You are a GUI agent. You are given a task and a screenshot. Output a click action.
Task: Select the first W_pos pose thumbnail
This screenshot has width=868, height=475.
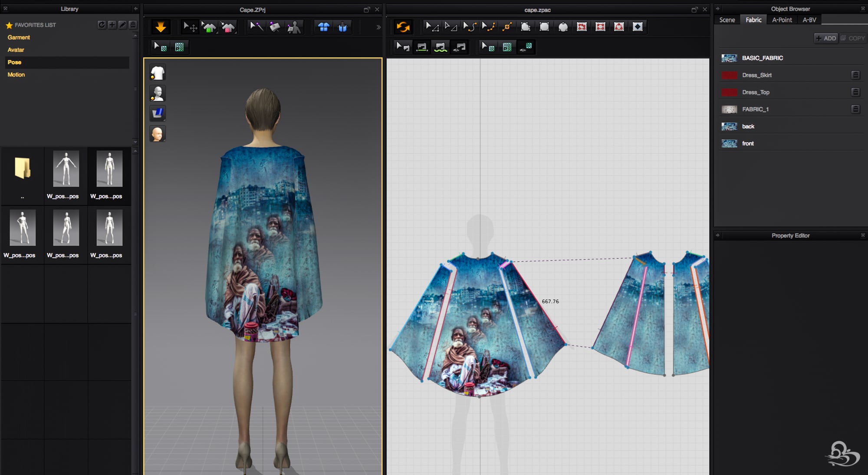pos(66,169)
